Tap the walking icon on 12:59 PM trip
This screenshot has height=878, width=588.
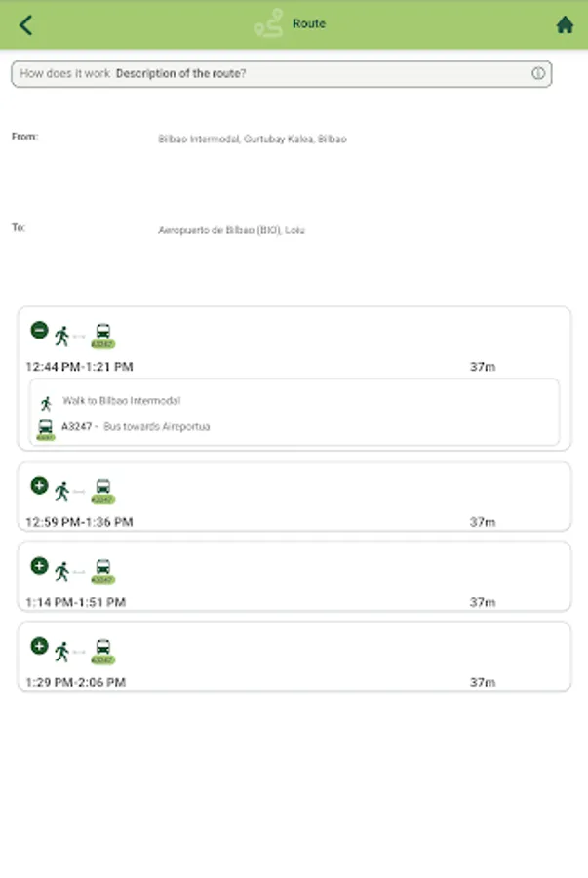pos(62,490)
